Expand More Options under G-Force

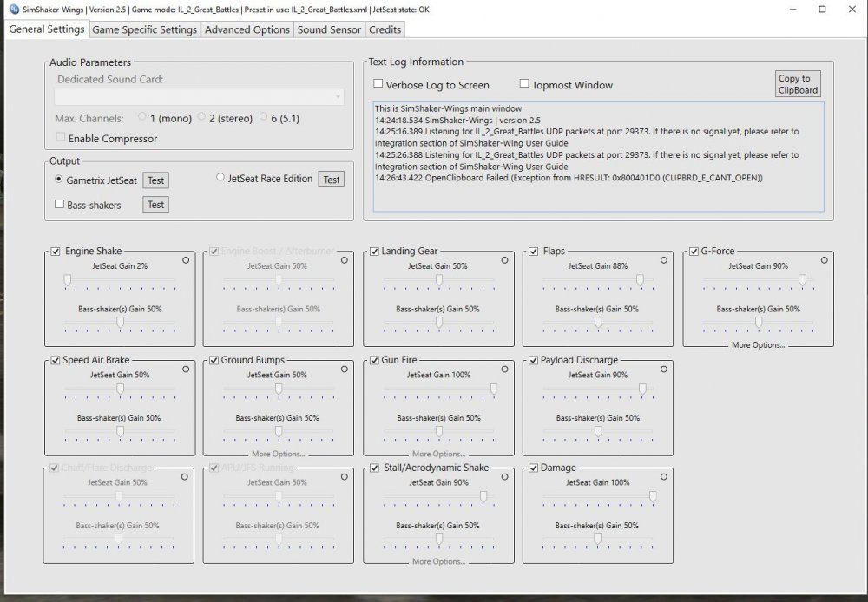coord(758,345)
